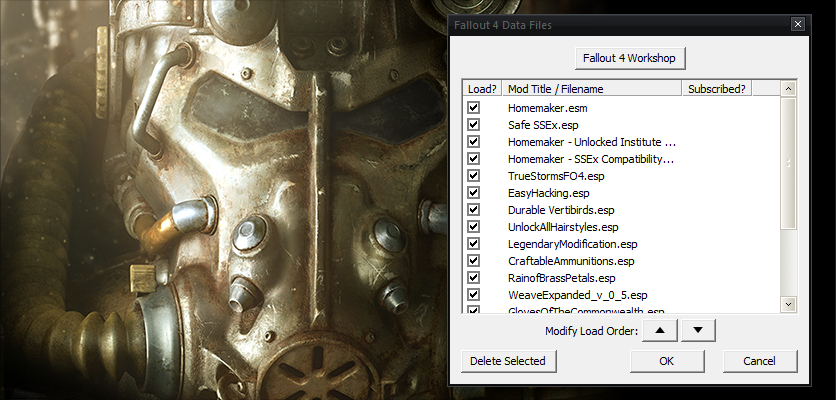Click the Cancel button
The height and width of the screenshot is (400, 836).
click(760, 361)
